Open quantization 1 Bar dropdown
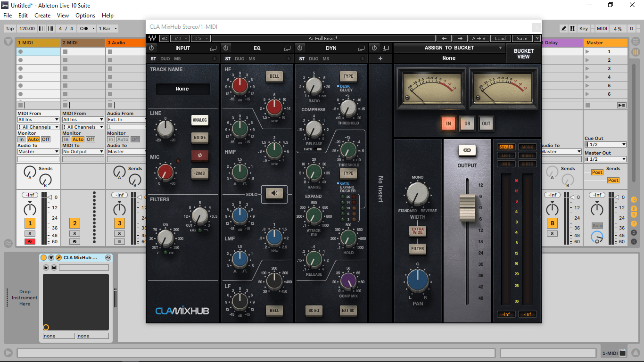This screenshot has width=644, height=362. click(107, 29)
